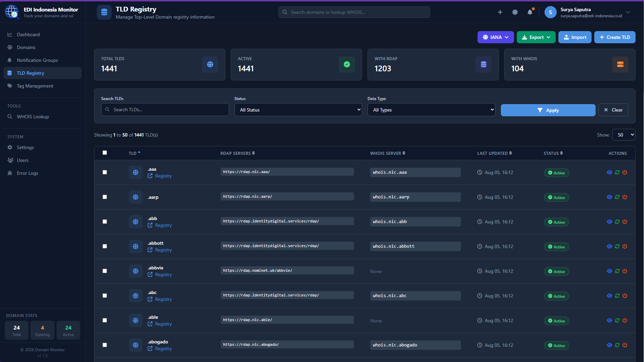Open WHOIS Lookup tool
Screen dimensions: 644x362
(42, 117)
